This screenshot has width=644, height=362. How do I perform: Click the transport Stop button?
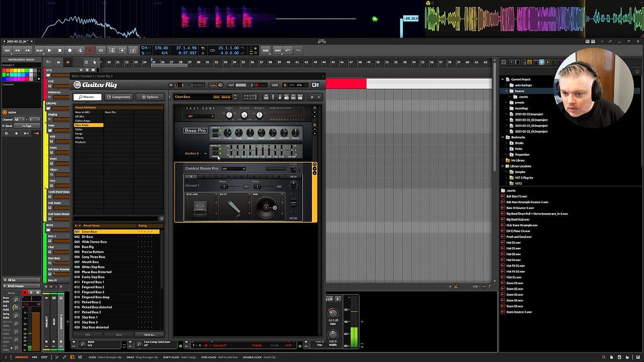pyautogui.click(x=59, y=50)
